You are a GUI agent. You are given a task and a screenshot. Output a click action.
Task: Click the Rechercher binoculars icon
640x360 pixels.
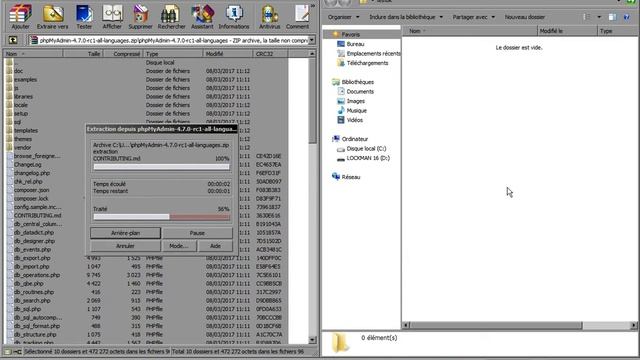[171, 17]
